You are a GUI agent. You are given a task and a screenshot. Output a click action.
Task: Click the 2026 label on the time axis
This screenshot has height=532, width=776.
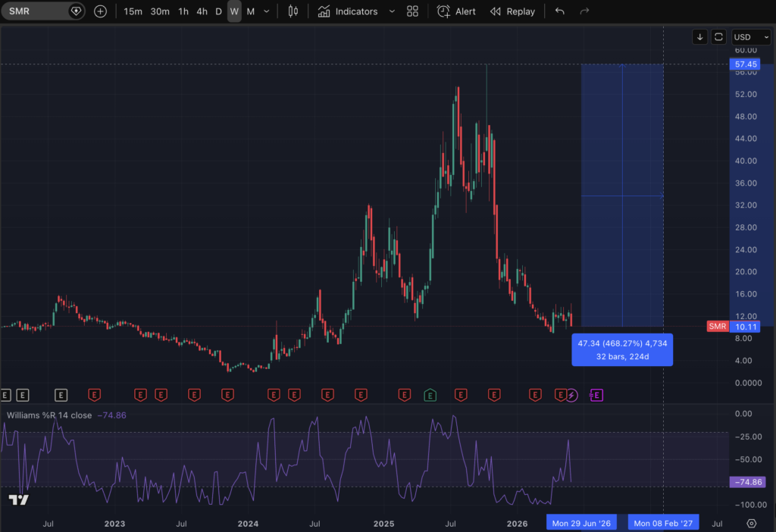517,524
